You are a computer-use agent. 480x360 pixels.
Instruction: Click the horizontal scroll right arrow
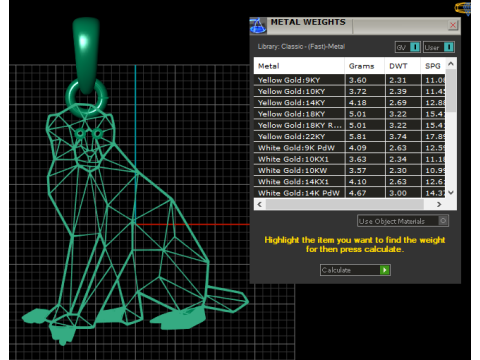click(x=439, y=204)
